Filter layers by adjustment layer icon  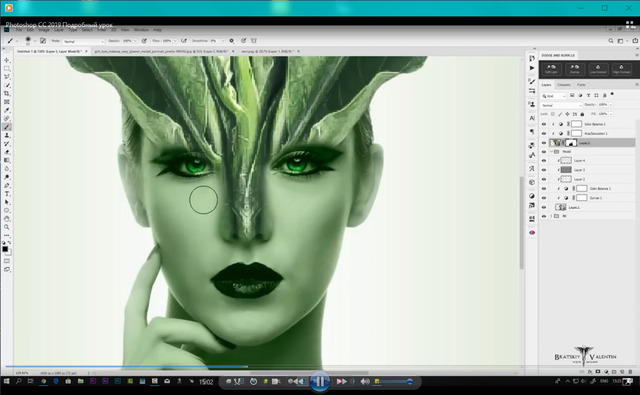click(580, 95)
